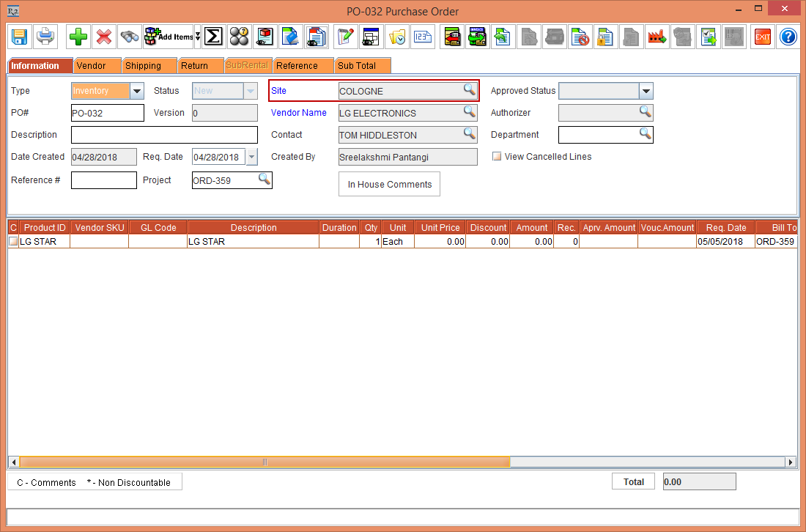Image resolution: width=806 pixels, height=532 pixels.
Task: Click the Site lookup magnifier icon
Action: pyautogui.click(x=469, y=90)
